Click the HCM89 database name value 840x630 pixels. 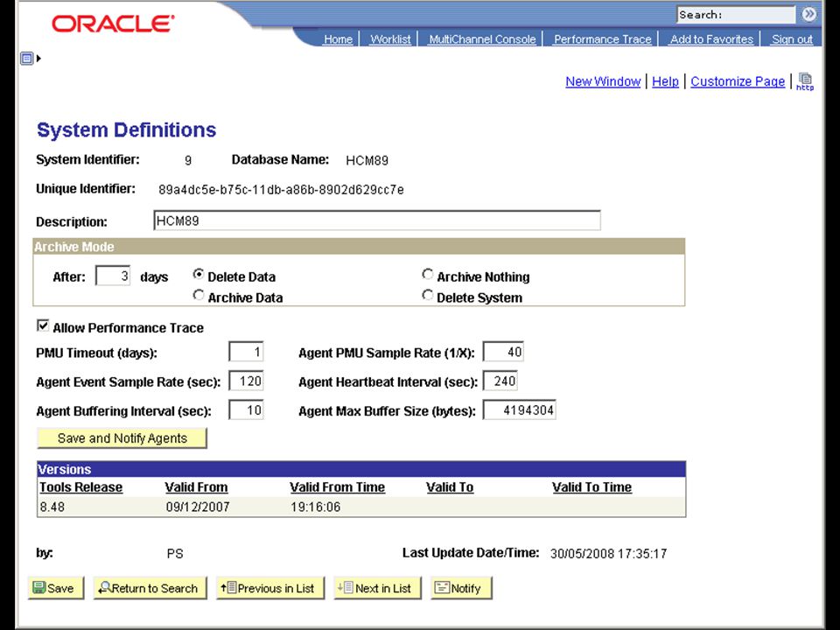[367, 160]
